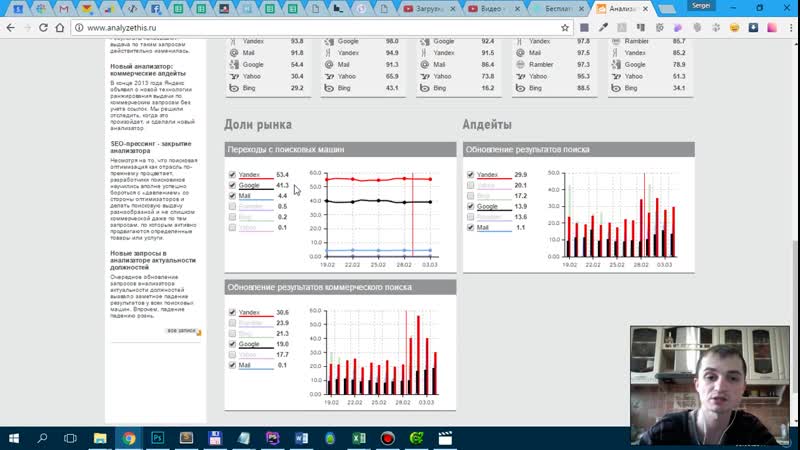Open the Windows Start menu
Screen dimensions: 800x450
pyautogui.click(x=14, y=438)
